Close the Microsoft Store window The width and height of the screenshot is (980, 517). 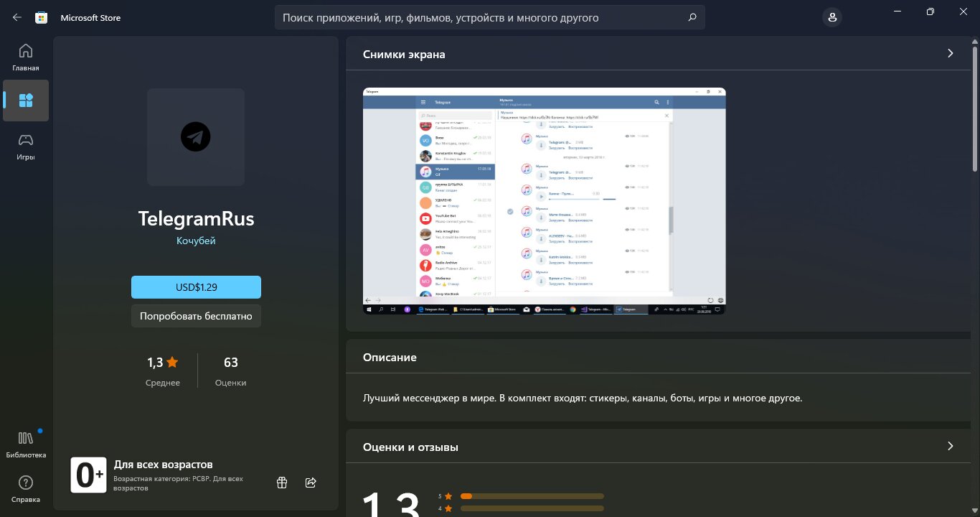coord(963,11)
